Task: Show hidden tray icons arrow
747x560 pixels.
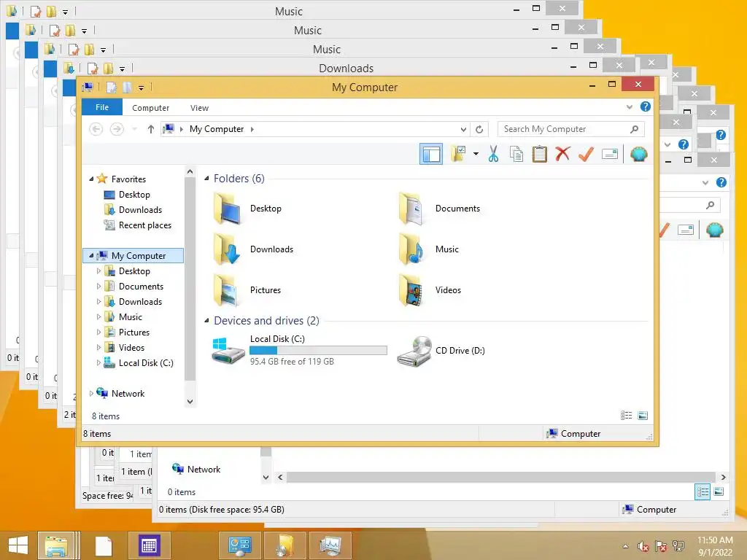Action: coord(625,546)
